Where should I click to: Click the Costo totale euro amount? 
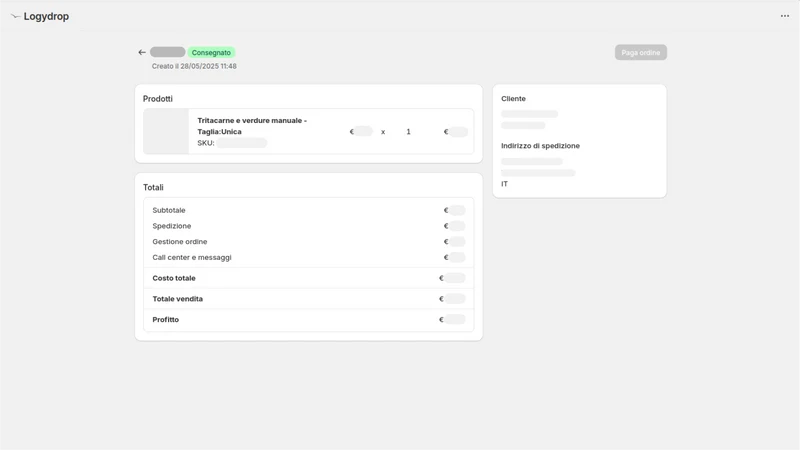tap(452, 278)
